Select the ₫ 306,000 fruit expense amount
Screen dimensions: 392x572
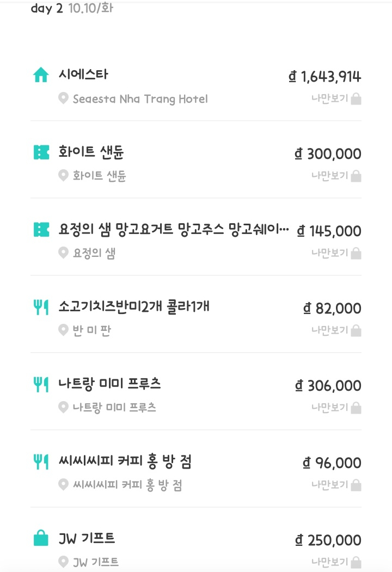pos(328,386)
